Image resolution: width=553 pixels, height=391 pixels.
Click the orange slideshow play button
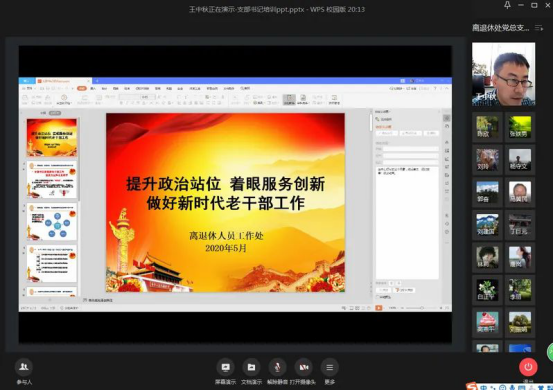(x=378, y=308)
